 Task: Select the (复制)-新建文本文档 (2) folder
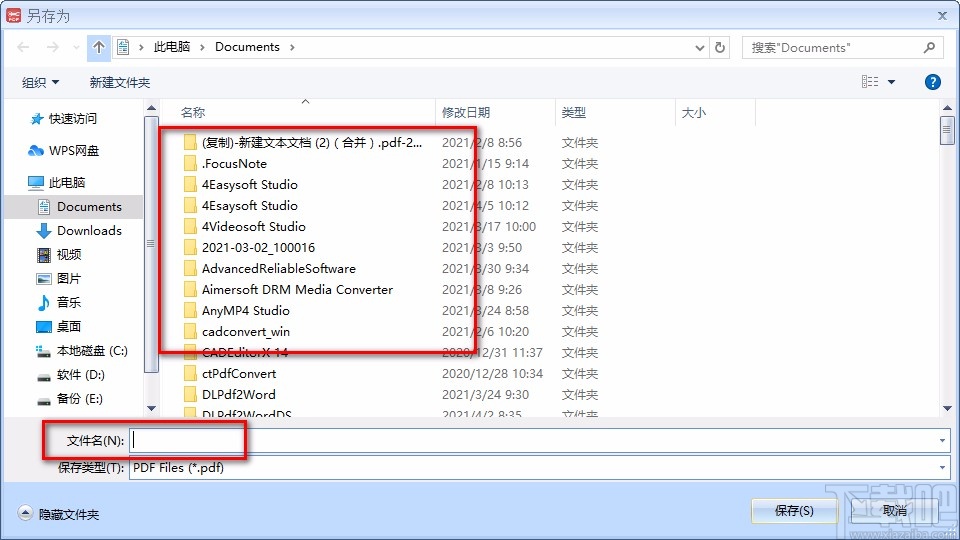tap(312, 143)
